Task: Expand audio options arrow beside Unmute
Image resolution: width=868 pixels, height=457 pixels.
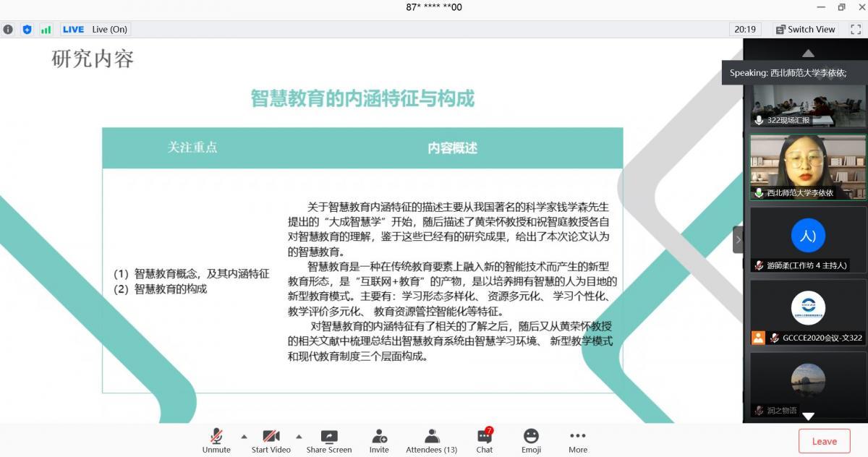Action: [244, 436]
